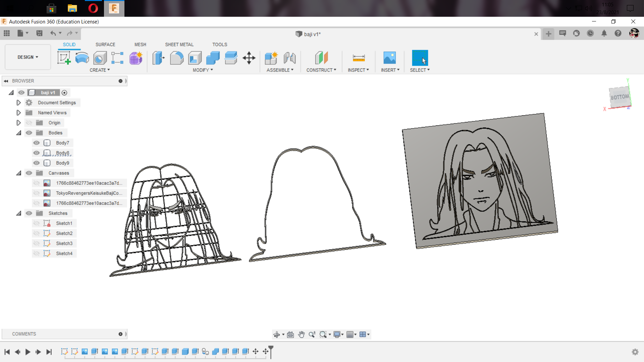
Task: Click the Rectangular Pattern tool icon
Action: pyautogui.click(x=117, y=58)
